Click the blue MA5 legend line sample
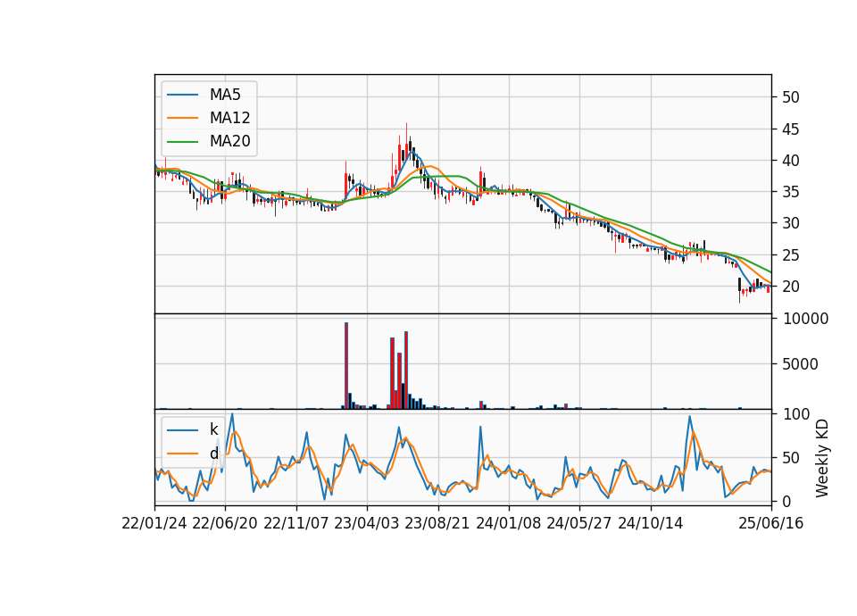Image resolution: width=857 pixels, height=616 pixels. 182,96
